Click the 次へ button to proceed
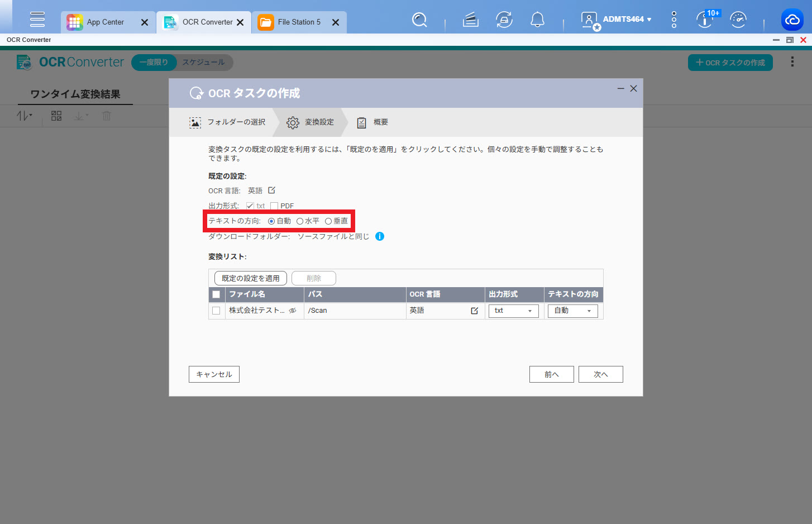This screenshot has width=812, height=524. pos(600,374)
